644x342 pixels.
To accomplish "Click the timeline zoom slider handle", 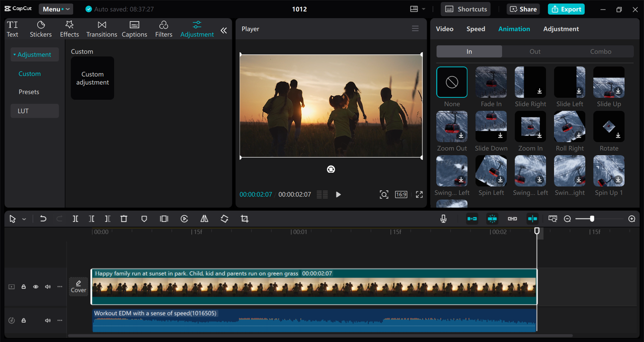I will (x=592, y=219).
